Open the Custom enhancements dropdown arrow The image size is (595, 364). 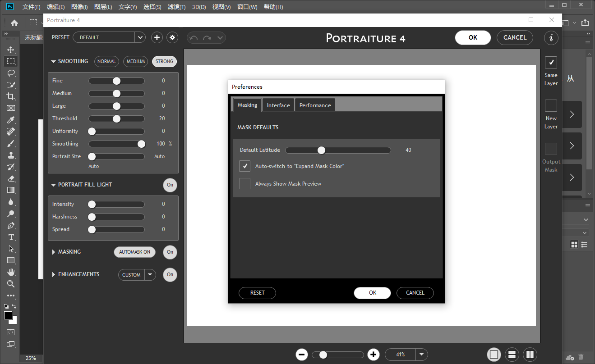150,275
